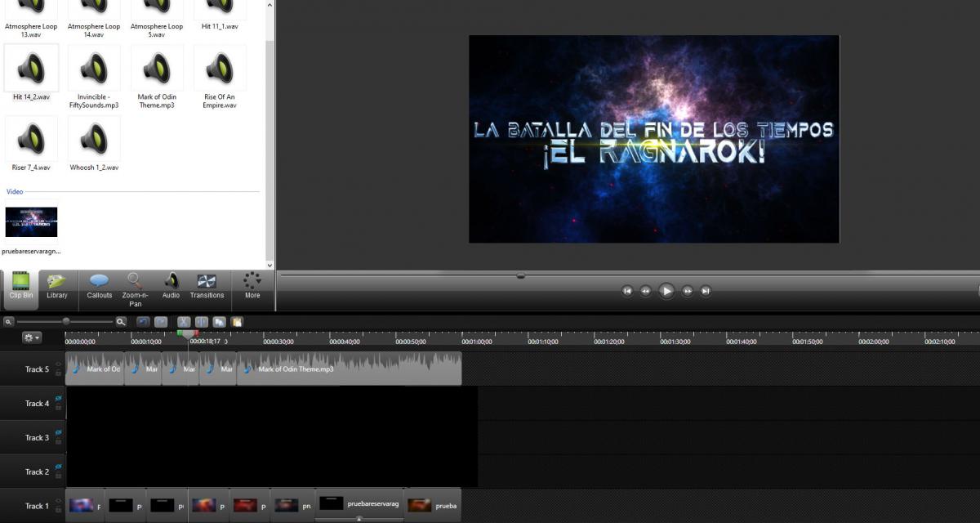980x523 pixels.
Task: Click the Split clip icon
Action: point(202,322)
